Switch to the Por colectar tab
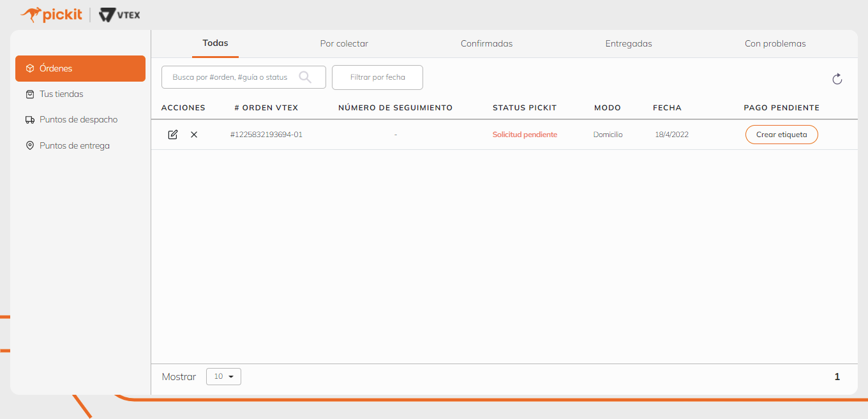 coord(344,44)
